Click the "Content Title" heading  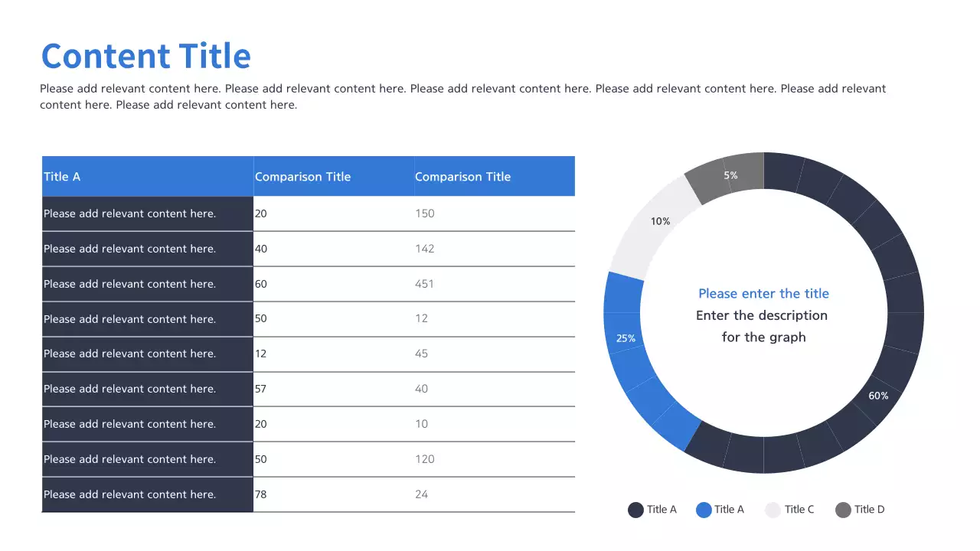[145, 57]
